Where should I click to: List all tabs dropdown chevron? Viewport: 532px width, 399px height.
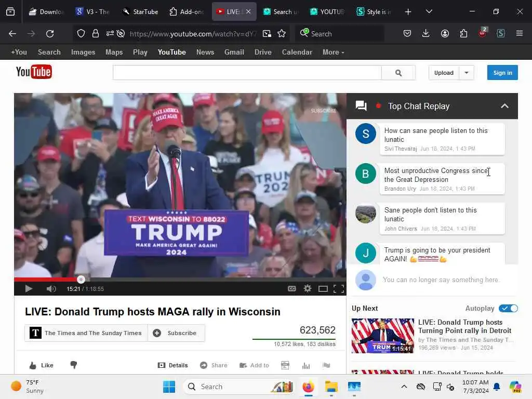(429, 12)
